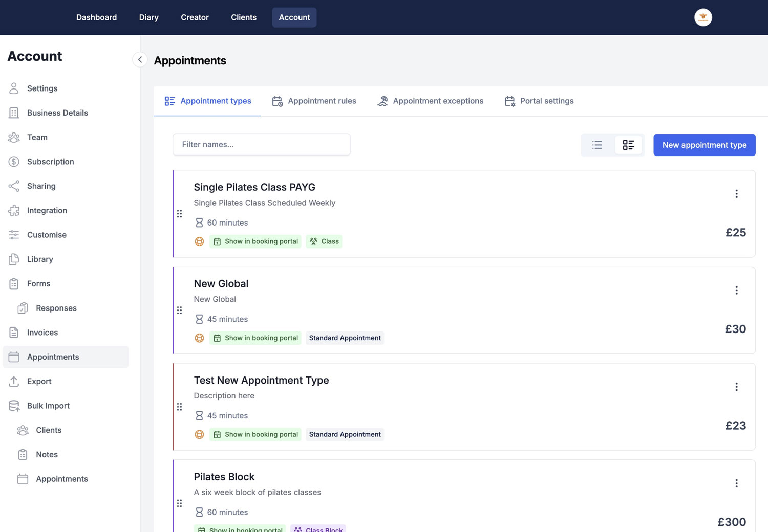The image size is (768, 532).
Task: Switch to detailed card view
Action: [628, 145]
